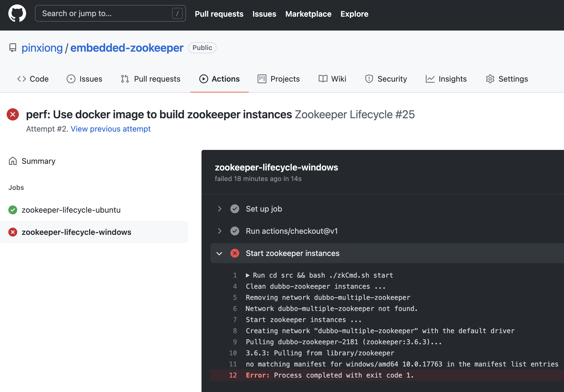Image resolution: width=564 pixels, height=392 pixels.
Task: Switch to the Code tab
Action: (33, 79)
